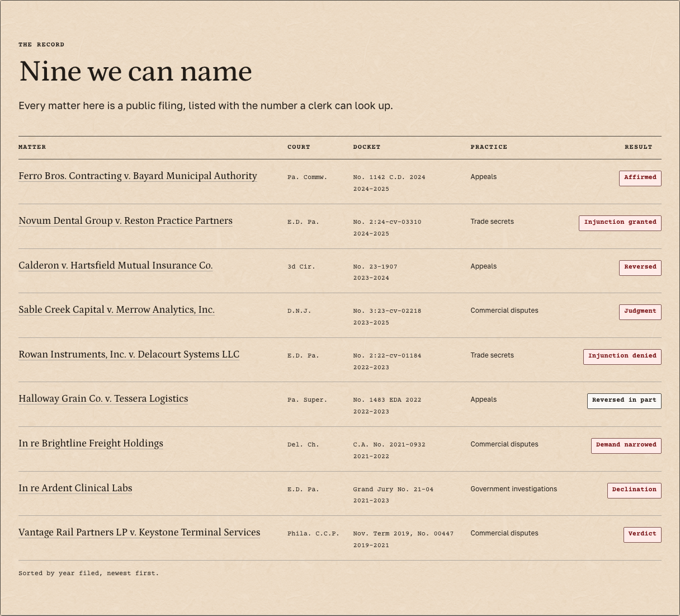Click the Injunction granted badge
Viewport: 680px width, 616px height.
pos(620,223)
